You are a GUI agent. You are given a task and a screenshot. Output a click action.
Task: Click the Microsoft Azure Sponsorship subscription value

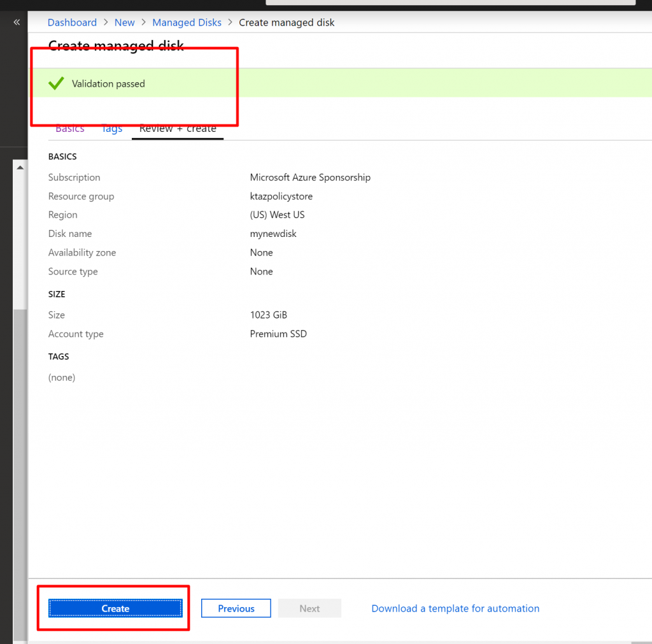point(310,178)
